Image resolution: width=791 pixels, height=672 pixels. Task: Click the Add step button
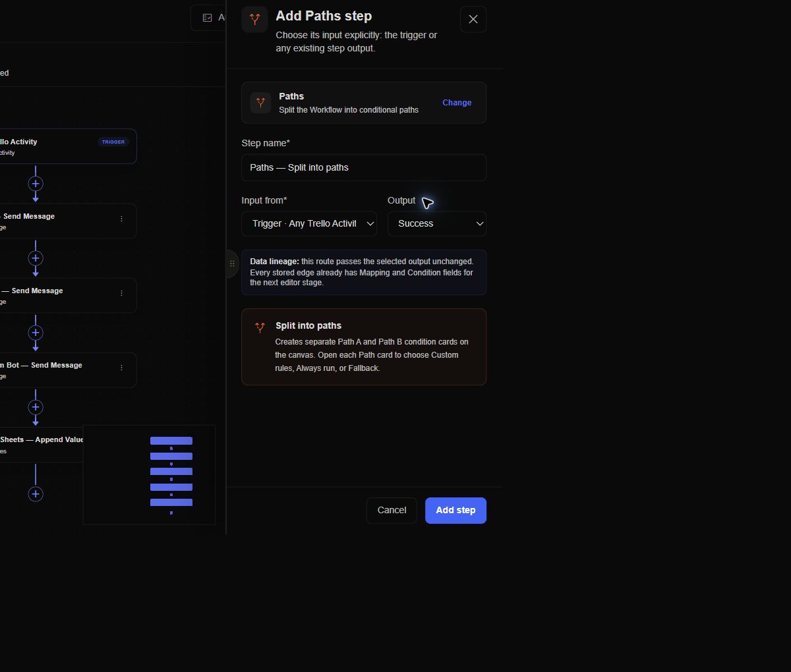click(x=455, y=511)
